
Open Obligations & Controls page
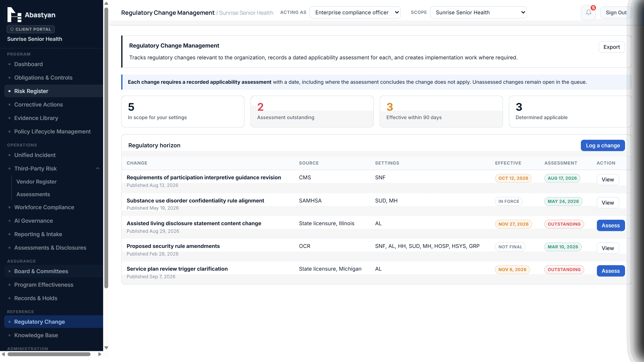[x=53, y=78]
